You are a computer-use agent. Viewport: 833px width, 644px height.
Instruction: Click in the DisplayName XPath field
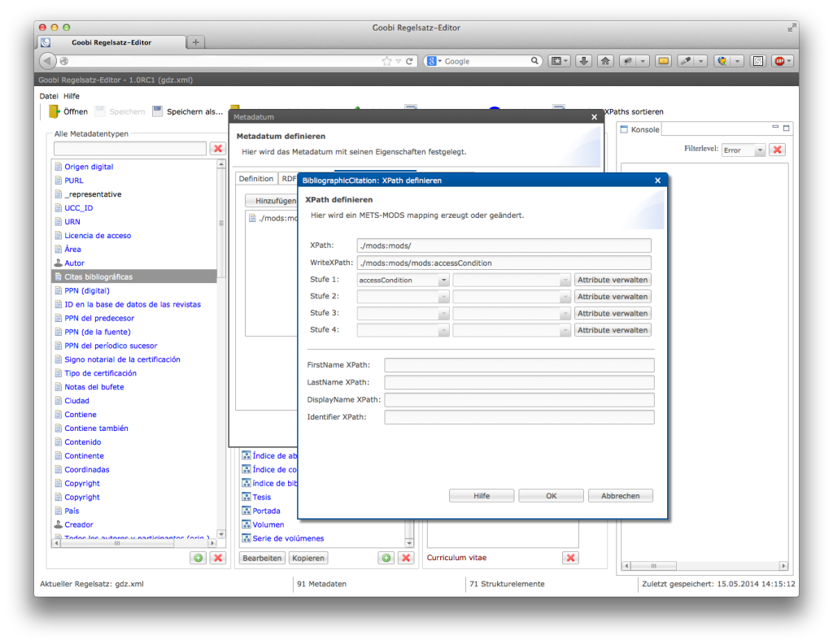519,400
